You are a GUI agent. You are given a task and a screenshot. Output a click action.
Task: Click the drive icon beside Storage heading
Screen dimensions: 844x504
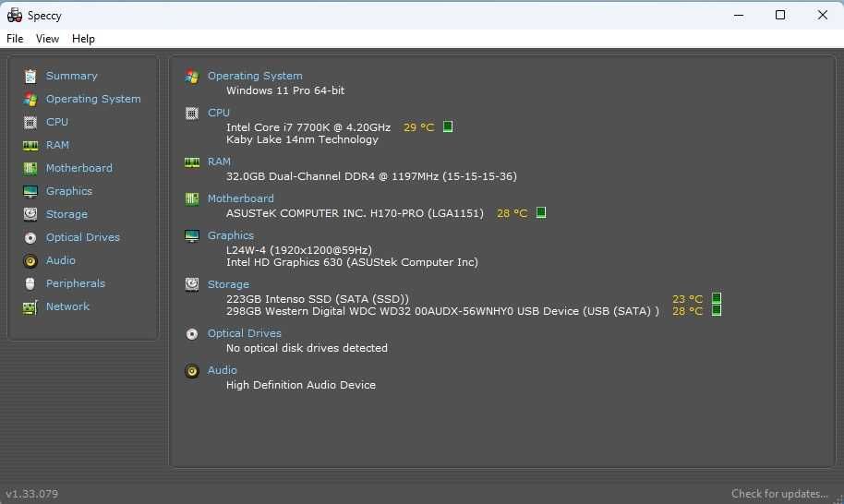(192, 284)
